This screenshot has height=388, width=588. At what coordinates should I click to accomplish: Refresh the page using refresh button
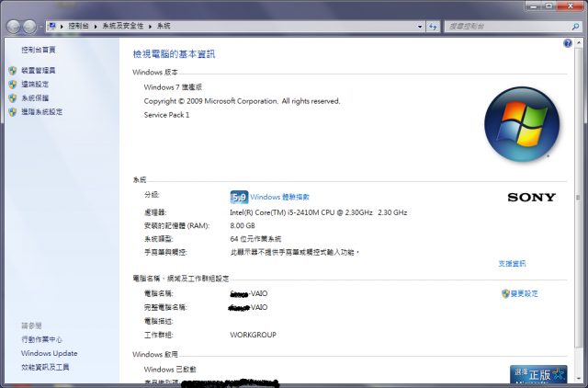point(433,27)
